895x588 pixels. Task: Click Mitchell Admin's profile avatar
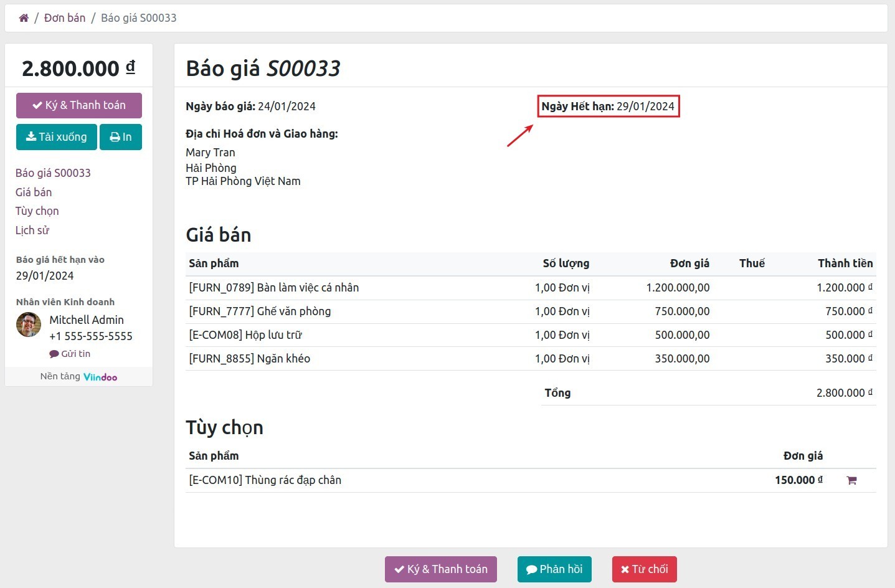click(x=28, y=325)
